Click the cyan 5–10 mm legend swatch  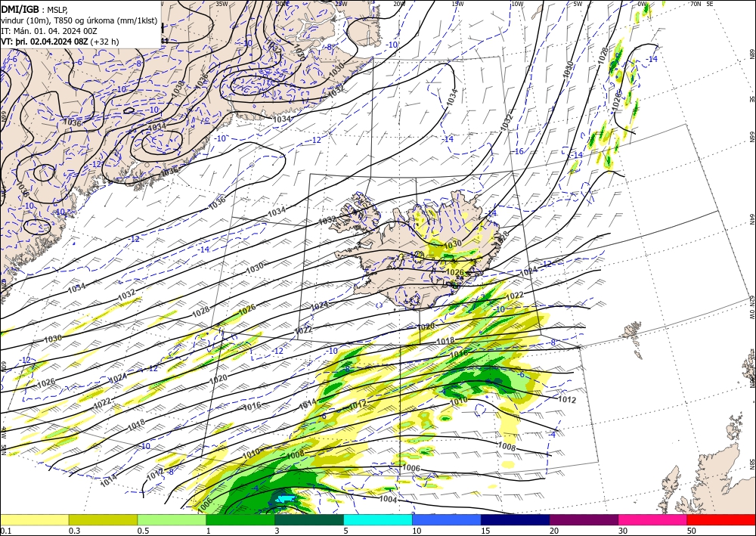point(378,519)
